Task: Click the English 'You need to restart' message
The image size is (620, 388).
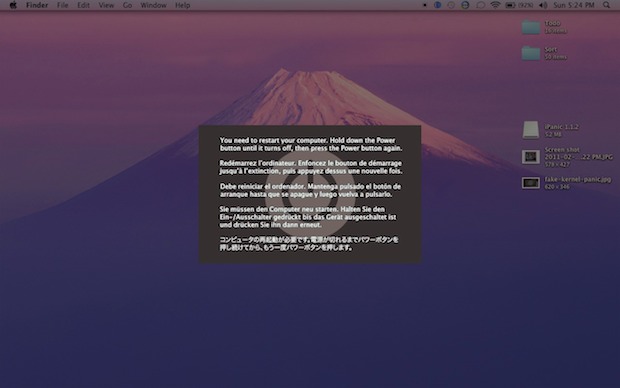Action: pyautogui.click(x=311, y=144)
